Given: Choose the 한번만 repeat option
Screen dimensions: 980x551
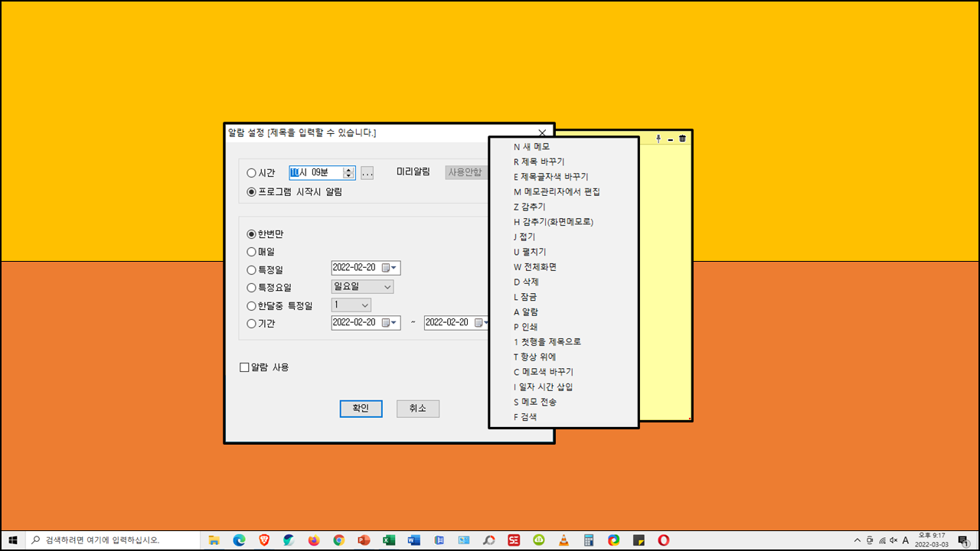Looking at the screenshot, I should (x=265, y=234).
